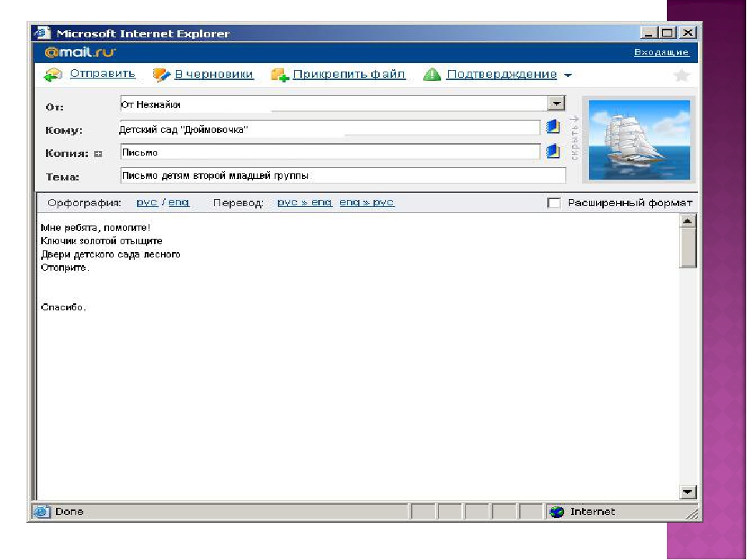747x560 pixels.
Task: Open address book beside Кому field
Action: click(552, 127)
